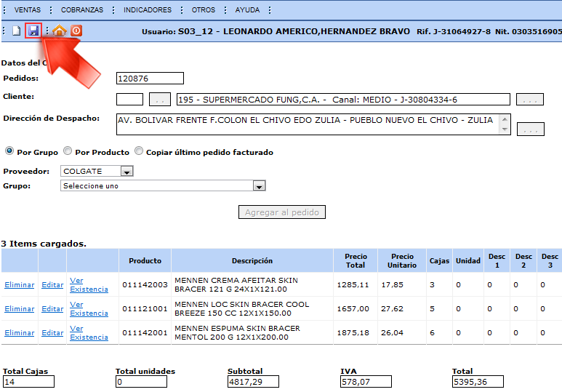The image size is (562, 392).
Task: Click product code 011142003
Action: point(145,285)
